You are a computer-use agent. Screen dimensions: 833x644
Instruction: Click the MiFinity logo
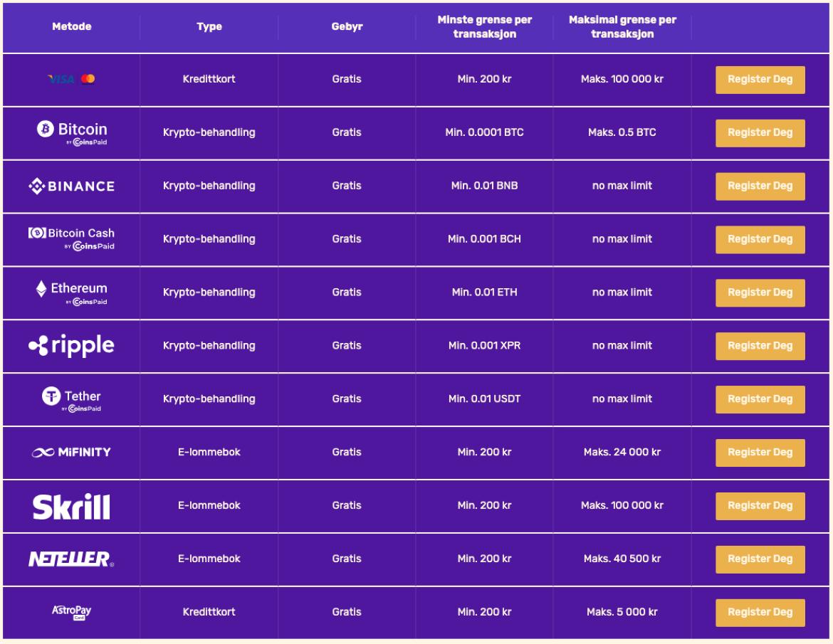pyautogui.click(x=72, y=453)
